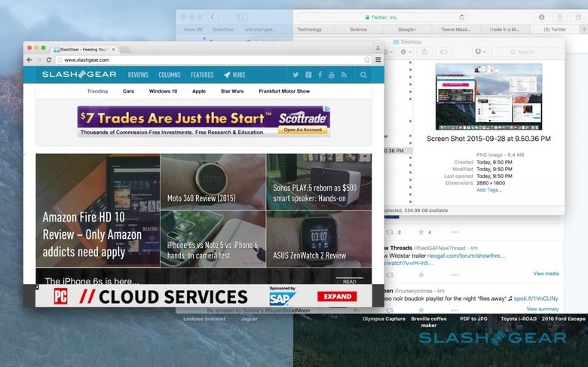
Task: Reload the SlashGear page in Chrome
Action: coord(49,60)
